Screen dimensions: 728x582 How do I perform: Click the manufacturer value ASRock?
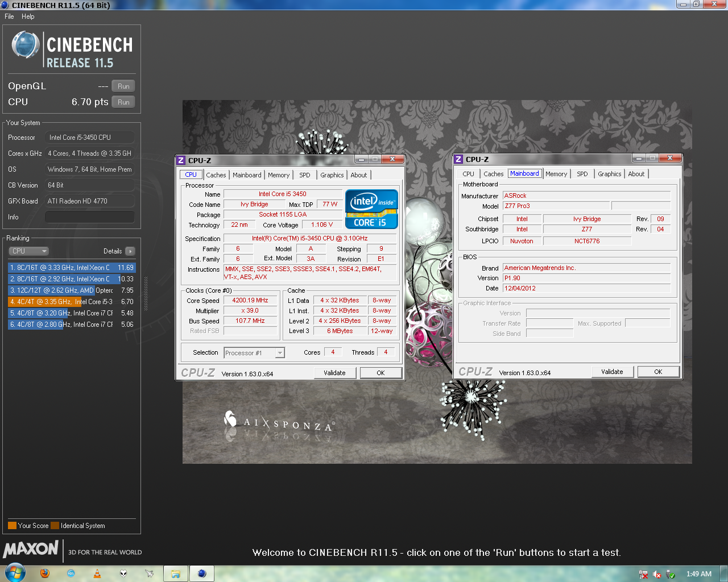586,196
